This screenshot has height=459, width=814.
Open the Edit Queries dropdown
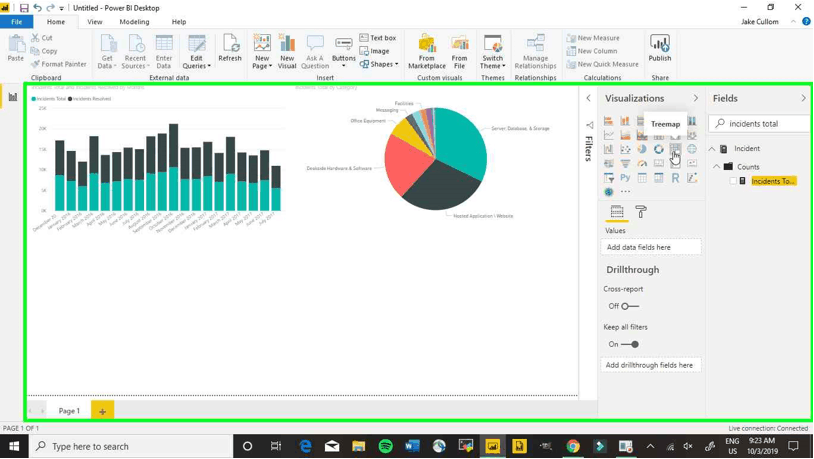pos(196,52)
